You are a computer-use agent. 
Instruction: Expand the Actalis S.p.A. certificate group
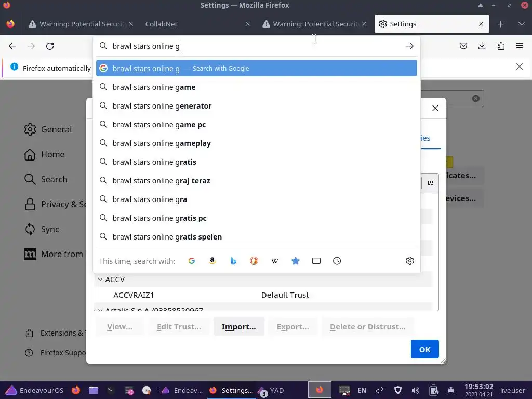coord(100,310)
